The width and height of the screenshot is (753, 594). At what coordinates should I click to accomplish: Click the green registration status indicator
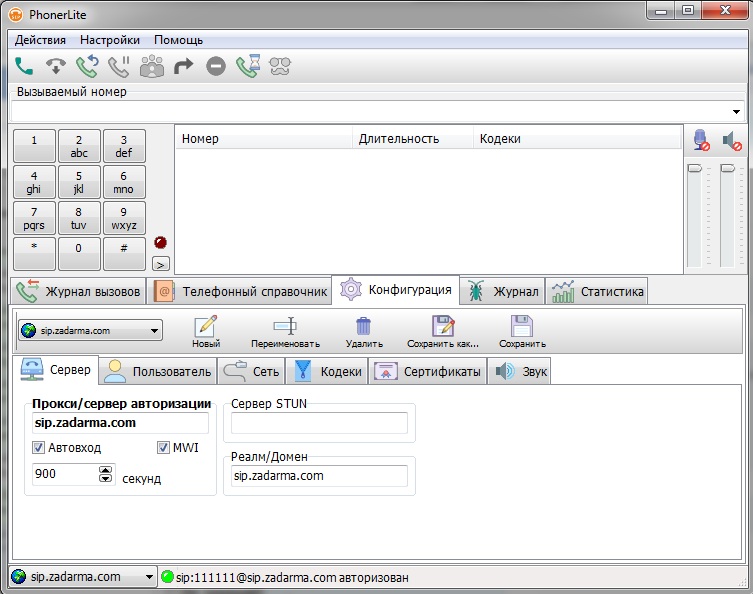(x=167, y=577)
